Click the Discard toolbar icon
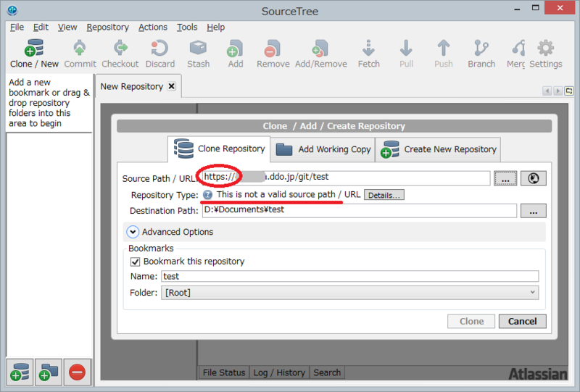This screenshot has width=580, height=392. tap(159, 48)
